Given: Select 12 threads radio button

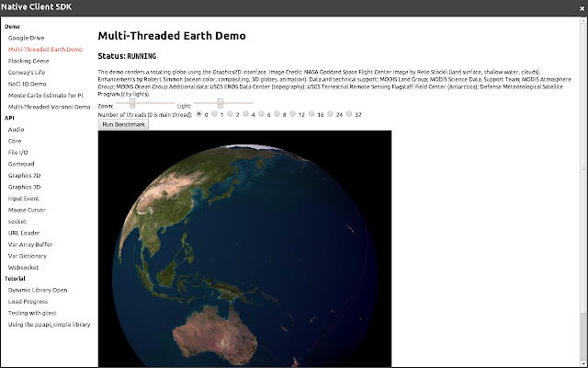Looking at the screenshot, I should [292, 114].
